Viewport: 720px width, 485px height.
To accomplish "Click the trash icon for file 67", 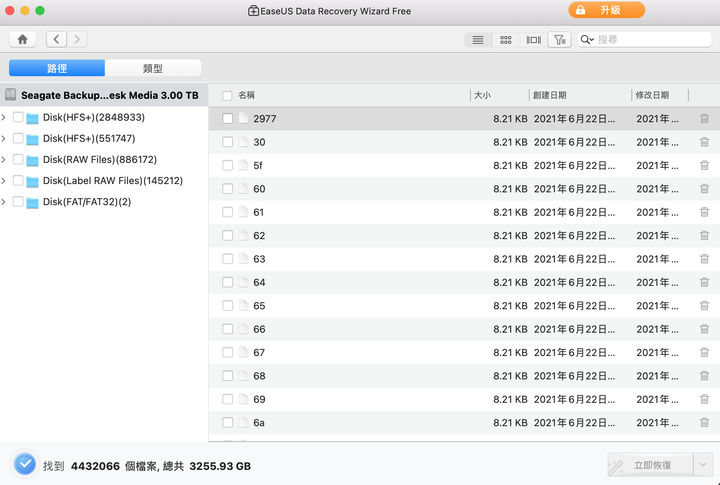I will click(704, 353).
